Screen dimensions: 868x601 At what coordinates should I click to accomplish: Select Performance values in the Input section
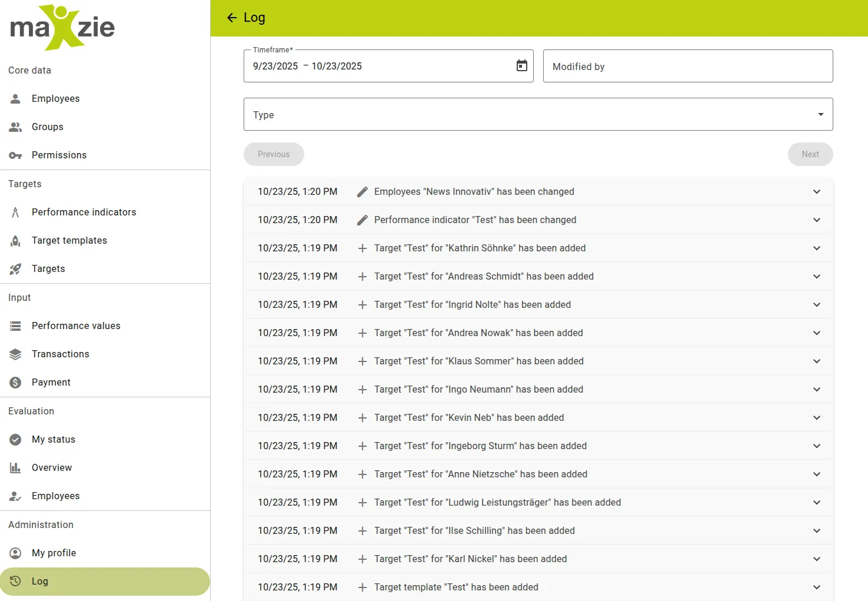(x=76, y=326)
